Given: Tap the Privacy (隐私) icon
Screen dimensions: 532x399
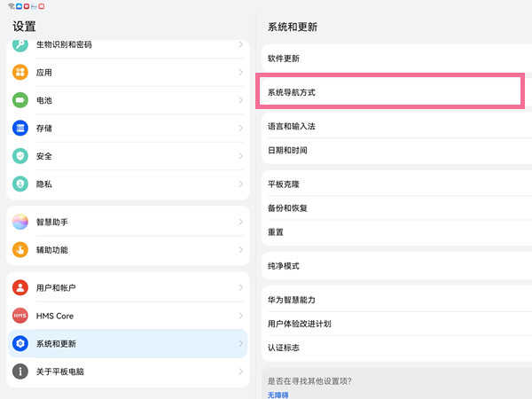Looking at the screenshot, I should pos(20,184).
